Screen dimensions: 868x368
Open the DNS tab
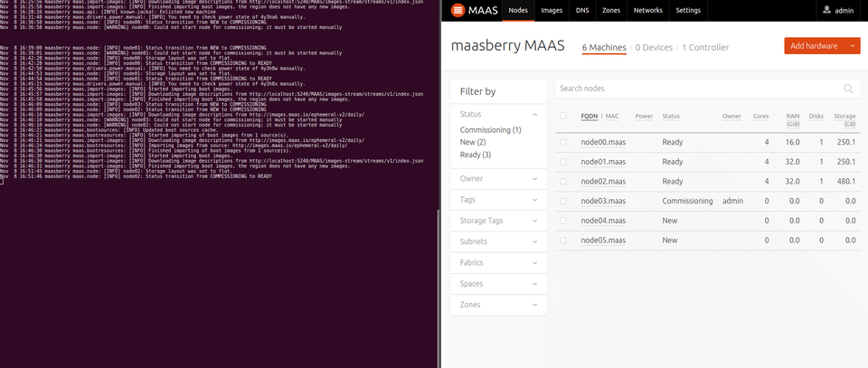[582, 11]
